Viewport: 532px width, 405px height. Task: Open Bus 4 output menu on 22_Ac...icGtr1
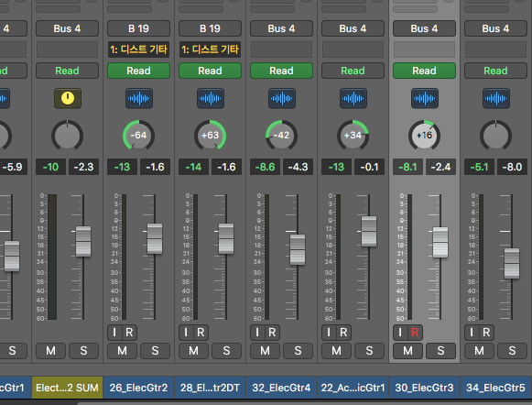point(353,28)
